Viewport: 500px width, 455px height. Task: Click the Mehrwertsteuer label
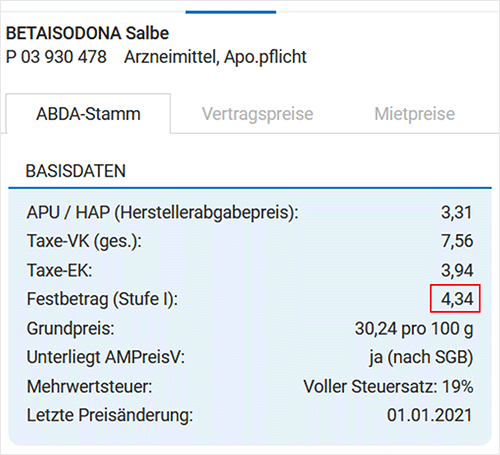tap(89, 387)
